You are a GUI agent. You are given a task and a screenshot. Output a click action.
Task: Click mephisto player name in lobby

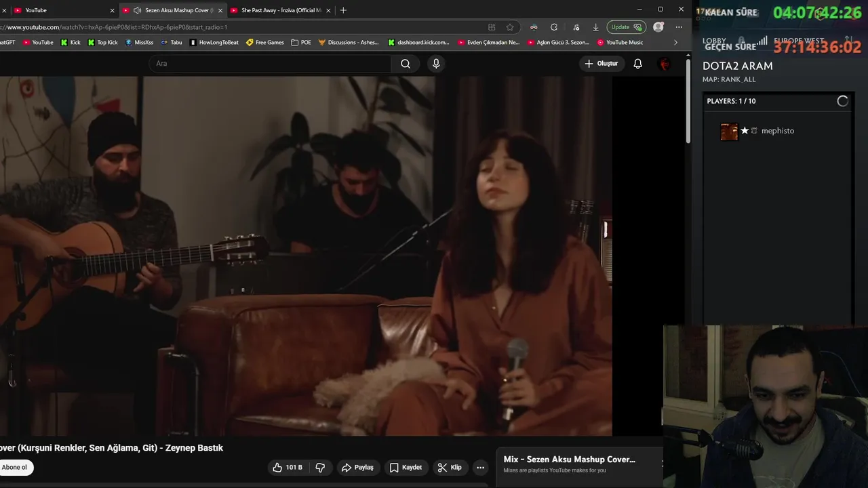pyautogui.click(x=778, y=131)
